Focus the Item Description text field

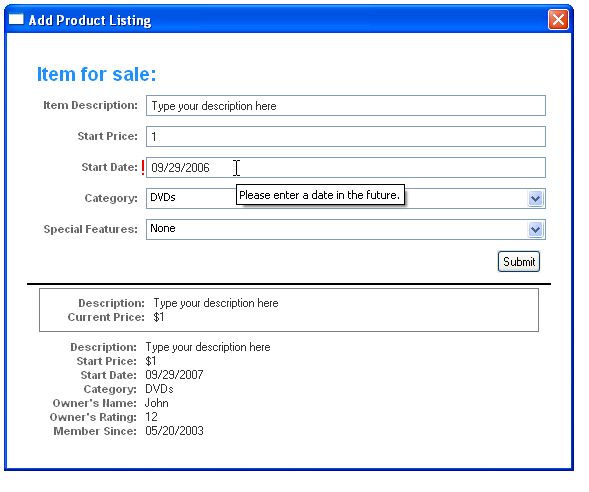tap(346, 106)
